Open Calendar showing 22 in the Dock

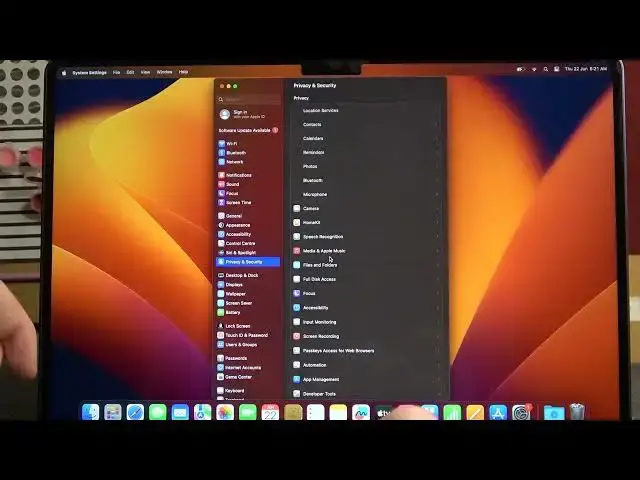(270, 412)
